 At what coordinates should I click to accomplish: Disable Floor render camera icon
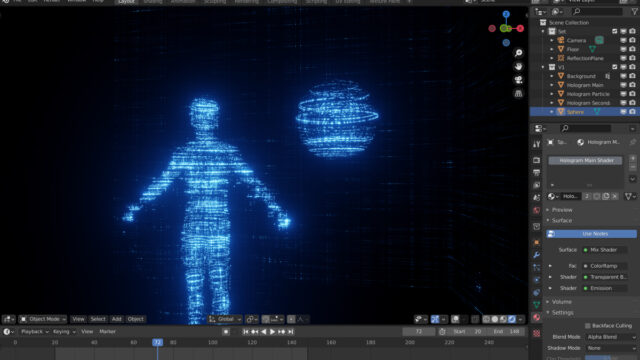[x=632, y=49]
